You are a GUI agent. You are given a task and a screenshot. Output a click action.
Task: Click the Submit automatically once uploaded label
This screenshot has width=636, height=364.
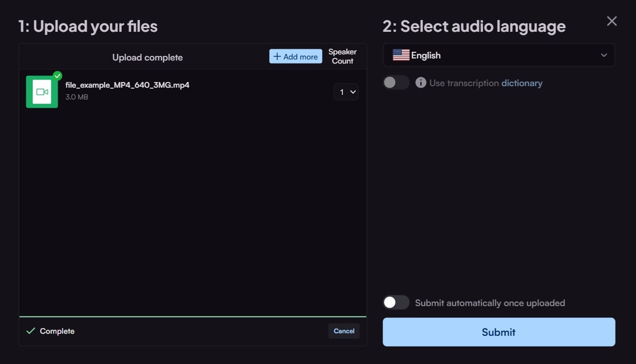point(490,303)
